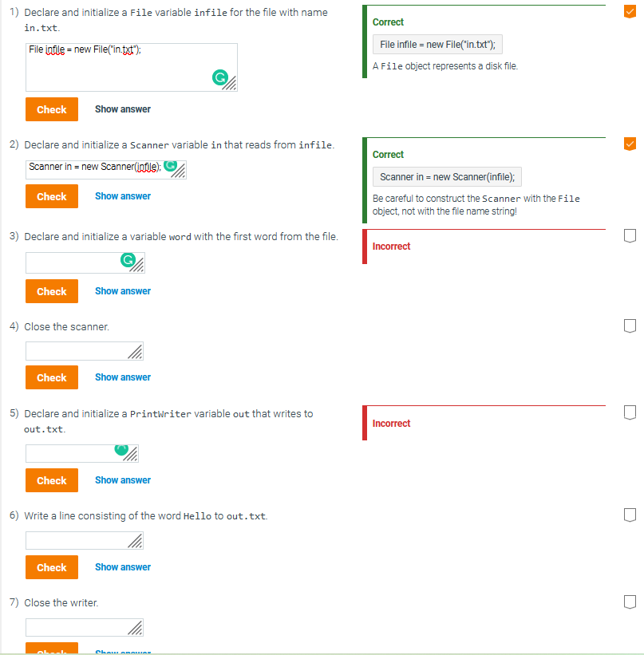Click Show answer for question 7
The height and width of the screenshot is (655, 644).
pyautogui.click(x=122, y=651)
